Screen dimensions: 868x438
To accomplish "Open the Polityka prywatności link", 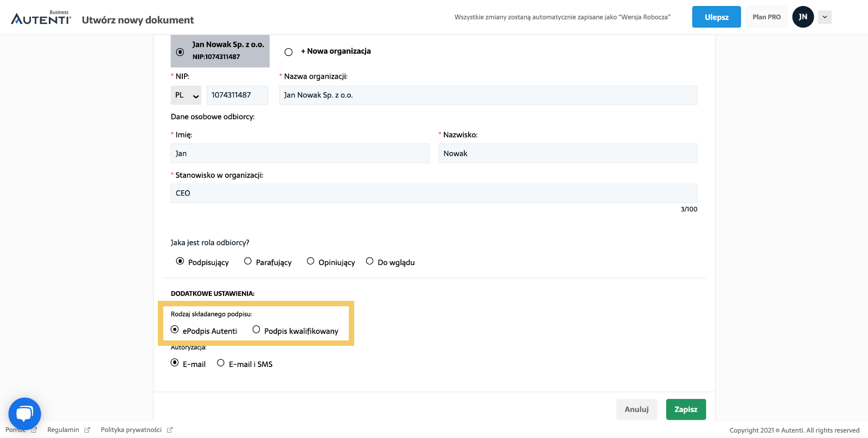I will coord(131,430).
